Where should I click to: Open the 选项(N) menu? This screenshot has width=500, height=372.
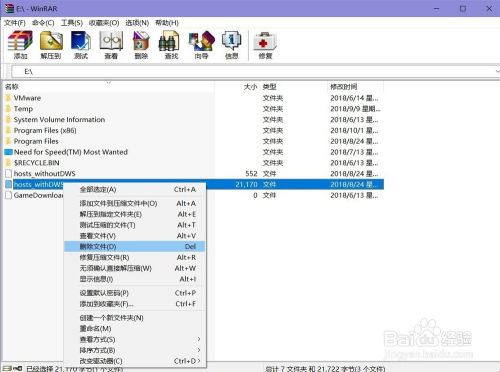point(137,23)
